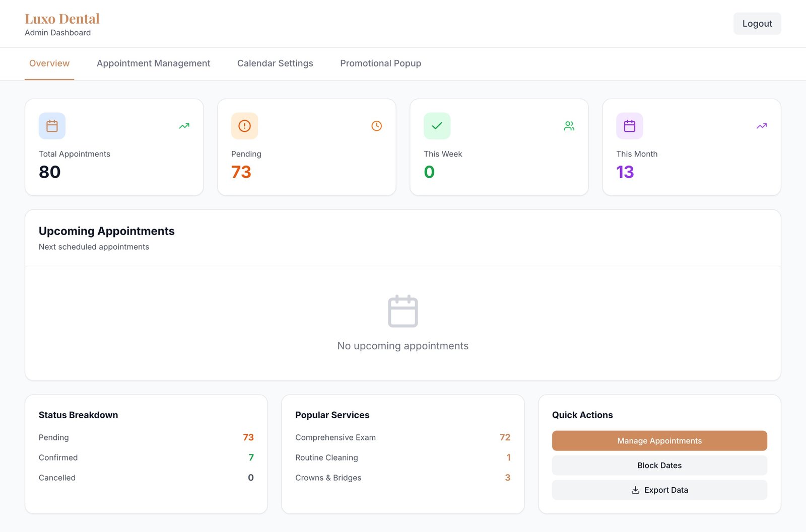Image resolution: width=806 pixels, height=532 pixels.
Task: Click the Logout button
Action: 757,23
